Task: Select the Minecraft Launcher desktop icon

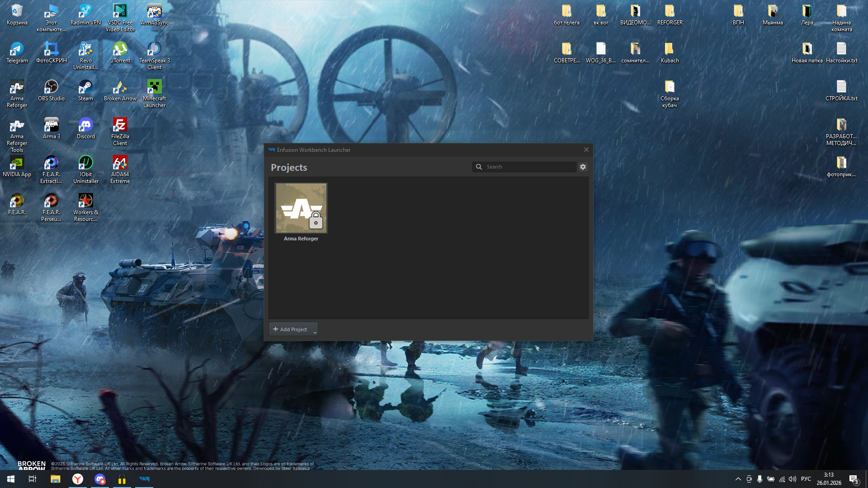Action: pos(154,87)
